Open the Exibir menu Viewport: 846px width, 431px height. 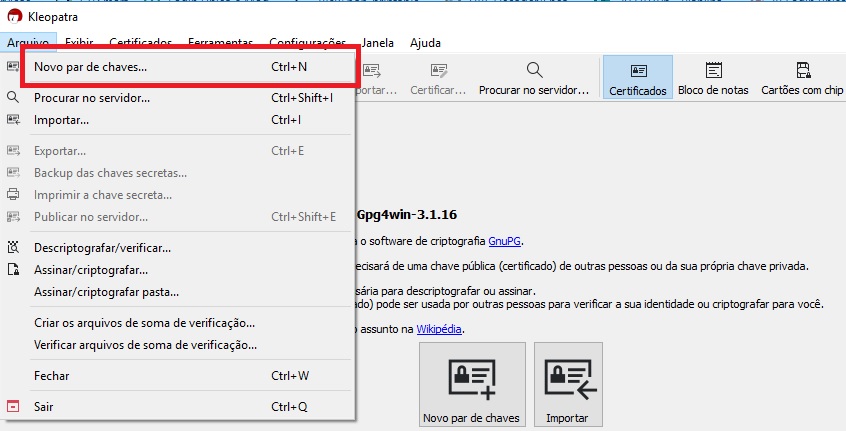click(79, 42)
